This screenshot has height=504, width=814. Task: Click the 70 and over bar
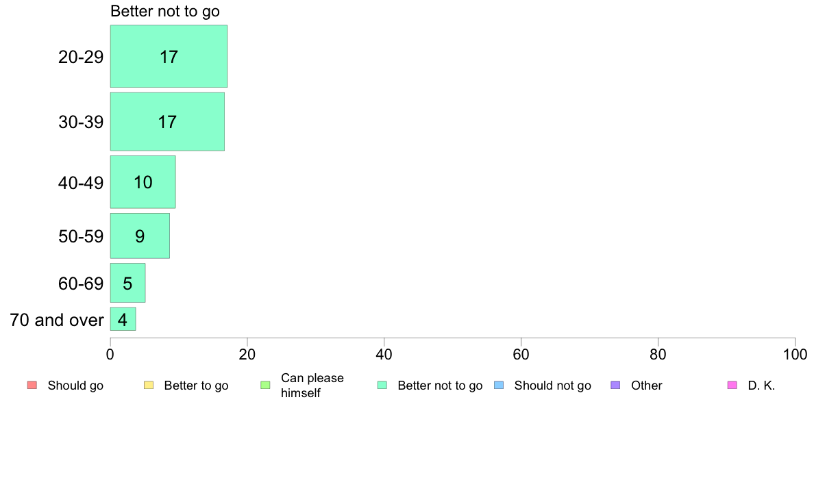123,319
